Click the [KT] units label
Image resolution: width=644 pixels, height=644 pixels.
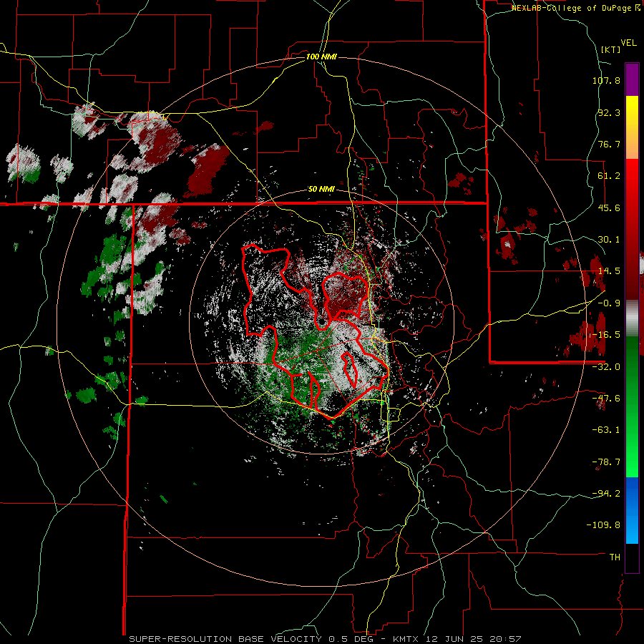click(x=610, y=49)
